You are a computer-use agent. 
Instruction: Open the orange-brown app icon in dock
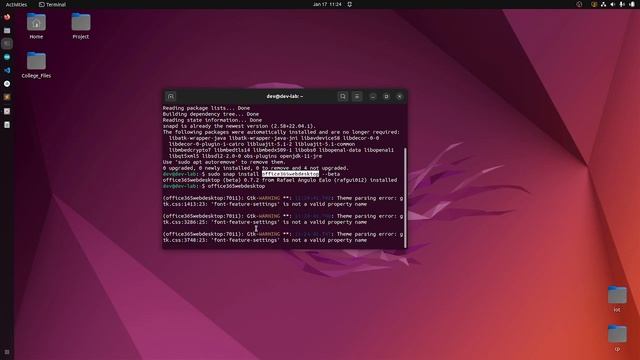(x=7, y=97)
